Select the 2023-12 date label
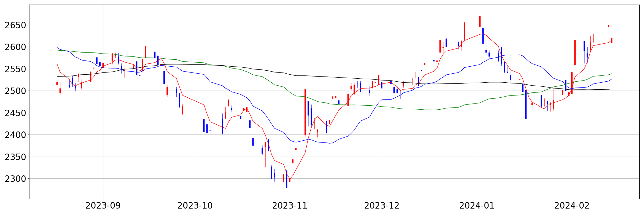This screenshot has height=215, width=644. (x=382, y=206)
